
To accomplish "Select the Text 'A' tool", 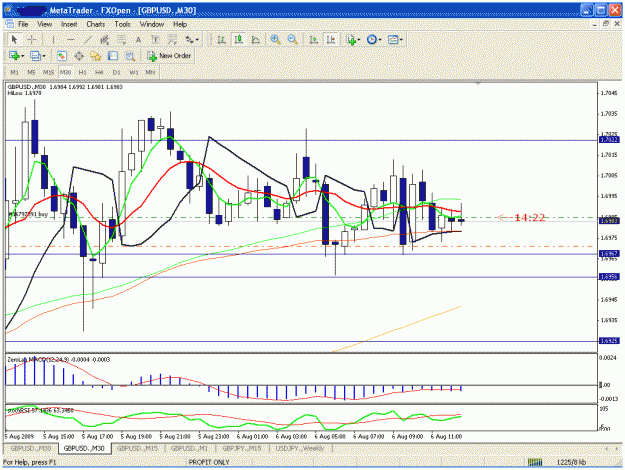I will (x=138, y=40).
